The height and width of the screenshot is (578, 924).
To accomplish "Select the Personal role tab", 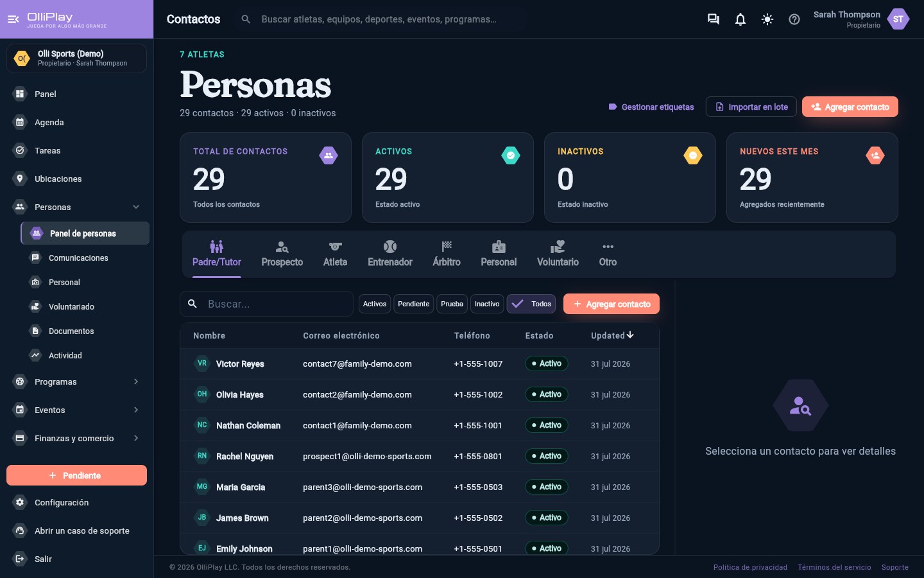I will 499,254.
